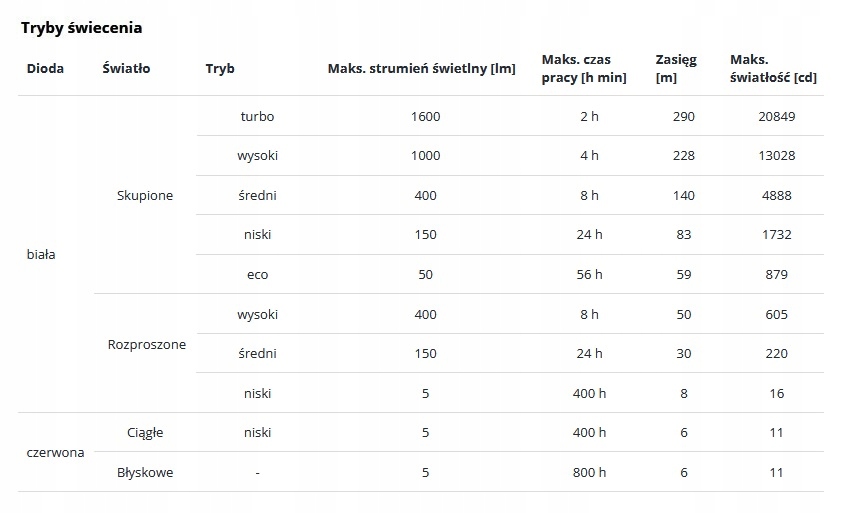The width and height of the screenshot is (842, 513).
Task: Select the Maks. czas pracy header
Action: click(584, 68)
